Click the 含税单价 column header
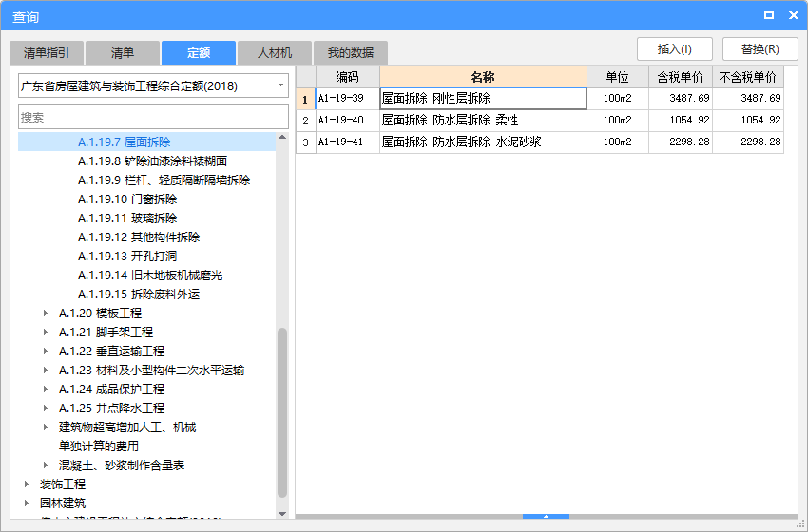The height and width of the screenshot is (532, 808). [681, 77]
